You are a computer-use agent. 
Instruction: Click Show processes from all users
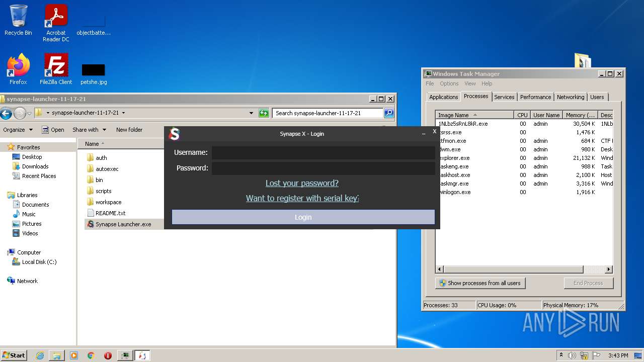pyautogui.click(x=480, y=283)
